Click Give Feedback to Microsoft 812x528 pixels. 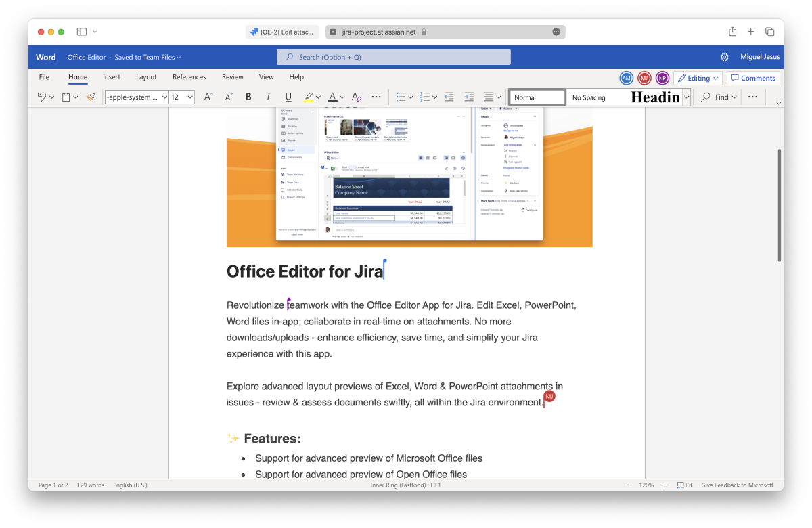point(737,485)
